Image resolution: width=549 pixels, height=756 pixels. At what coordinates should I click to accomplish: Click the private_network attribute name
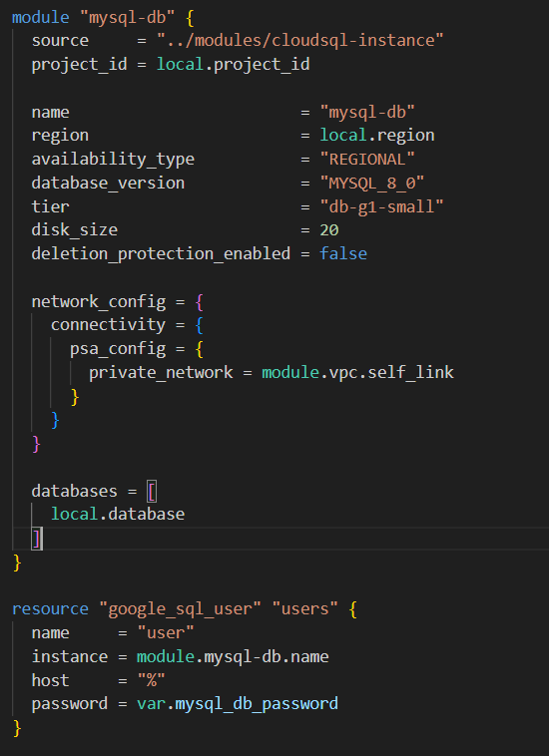[x=161, y=372]
